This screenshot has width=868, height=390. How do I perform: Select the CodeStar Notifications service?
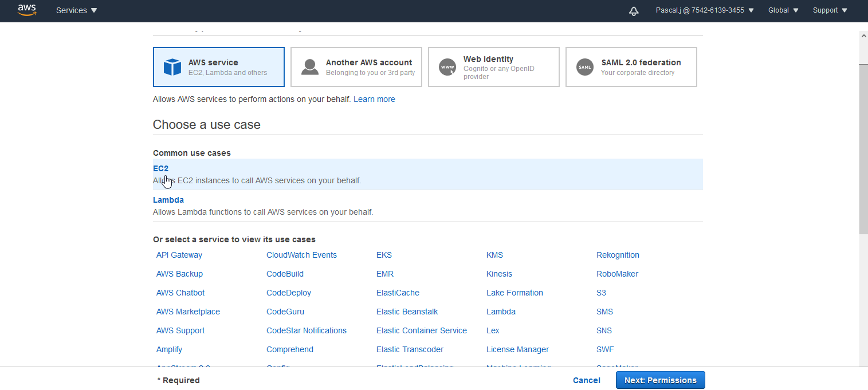point(307,330)
